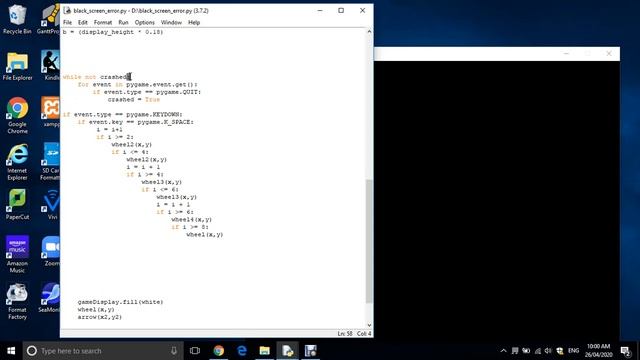Viewport: 640px width, 360px height.
Task: Click the 'Ln: 58' status bar entry
Action: pos(345,334)
